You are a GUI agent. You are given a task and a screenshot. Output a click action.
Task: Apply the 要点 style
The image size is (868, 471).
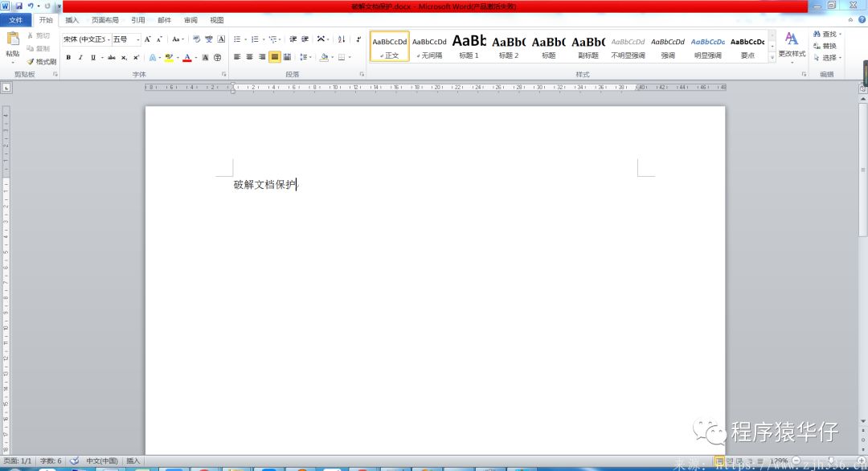tap(748, 47)
